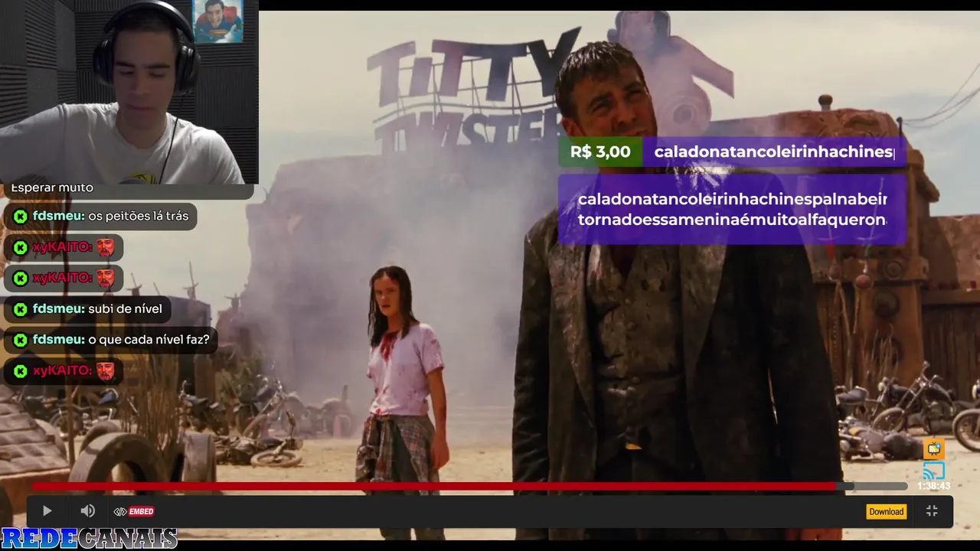Click the blue Chromecast icon

click(933, 470)
